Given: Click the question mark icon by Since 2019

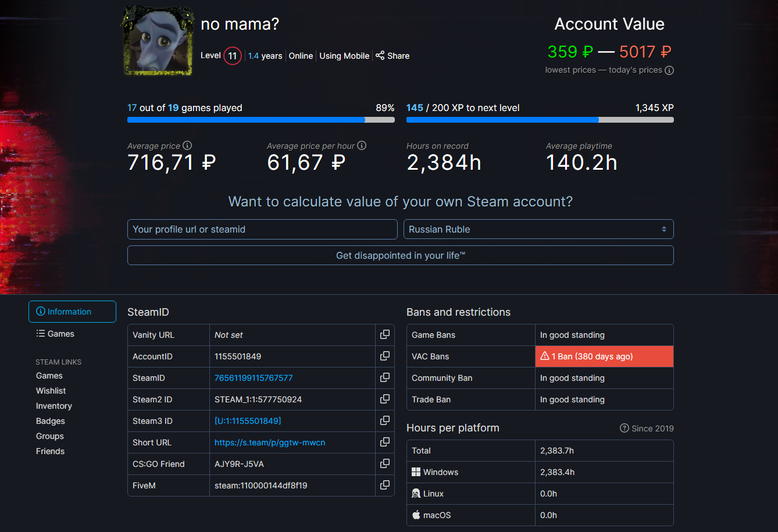Looking at the screenshot, I should tap(624, 429).
